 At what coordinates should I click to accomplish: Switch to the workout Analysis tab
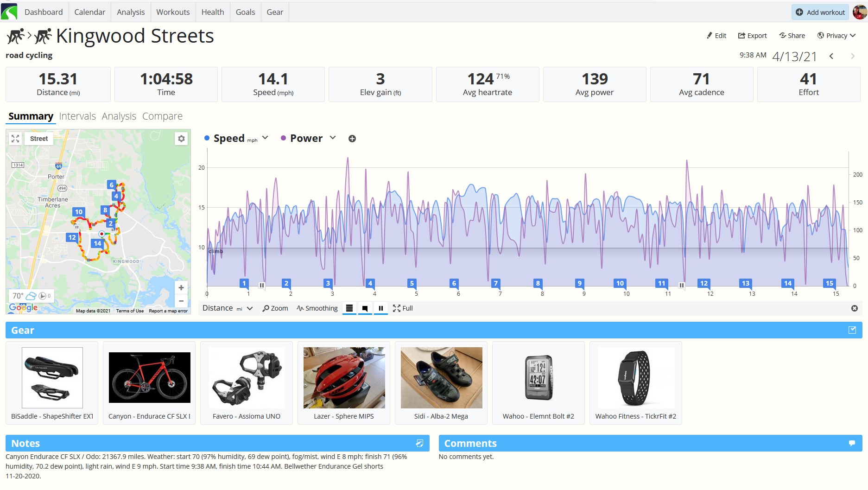[x=119, y=116]
